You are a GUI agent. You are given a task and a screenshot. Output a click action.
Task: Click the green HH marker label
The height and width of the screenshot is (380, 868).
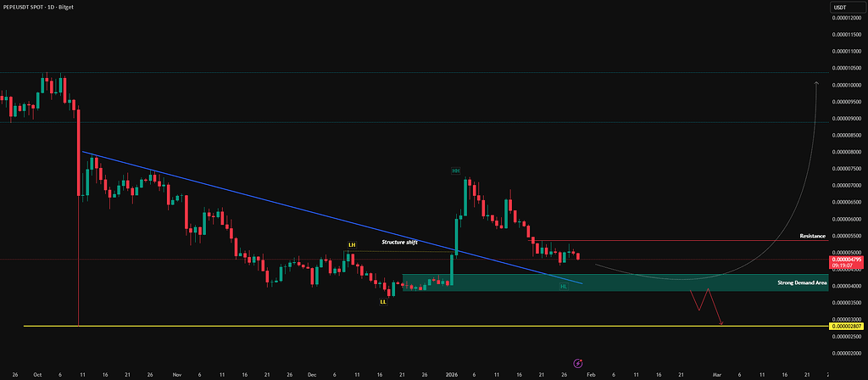click(455, 170)
